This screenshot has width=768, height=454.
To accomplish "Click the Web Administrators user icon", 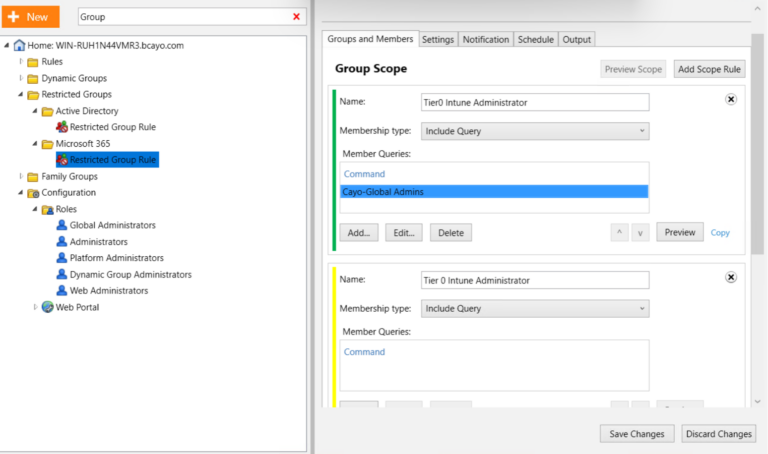I will pyautogui.click(x=62, y=290).
